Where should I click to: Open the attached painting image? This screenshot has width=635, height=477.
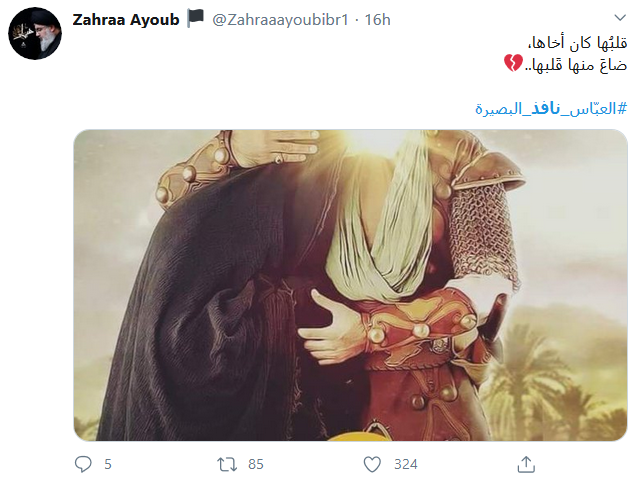(x=350, y=285)
